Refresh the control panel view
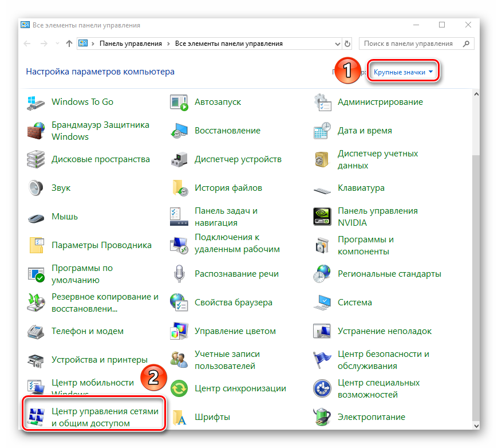 [x=347, y=44]
